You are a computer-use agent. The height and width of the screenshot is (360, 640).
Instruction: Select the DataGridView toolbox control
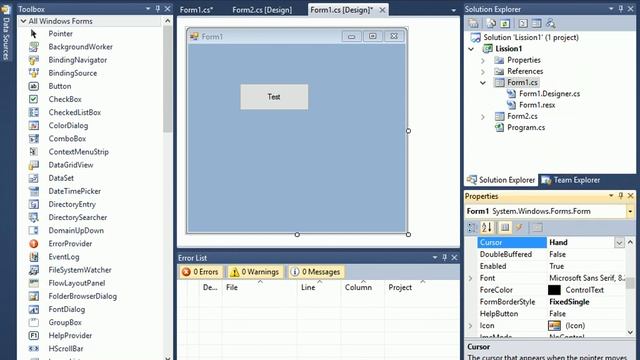tap(71, 165)
